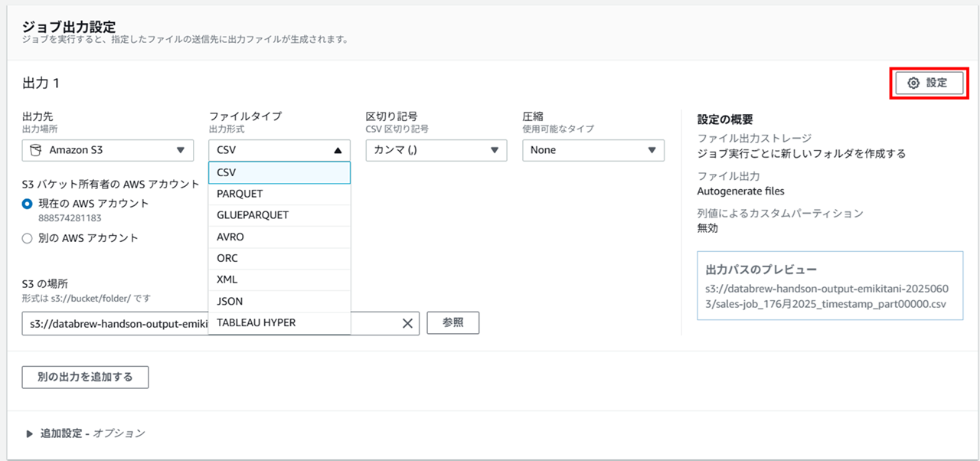Image resolution: width=980 pixels, height=461 pixels.
Task: Open the 出力先 Amazon S3 dropdown
Action: pos(107,150)
